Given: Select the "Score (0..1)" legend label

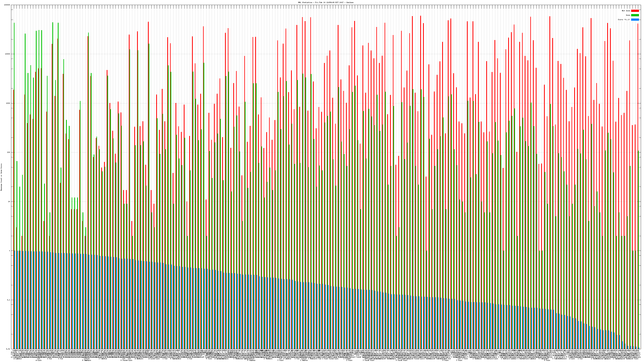Looking at the screenshot, I should tap(624, 20).
